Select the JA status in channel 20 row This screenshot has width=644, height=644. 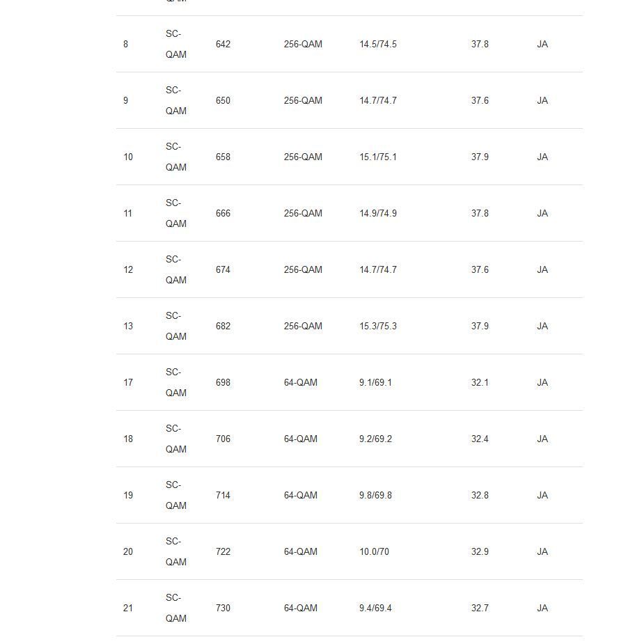[x=542, y=552]
